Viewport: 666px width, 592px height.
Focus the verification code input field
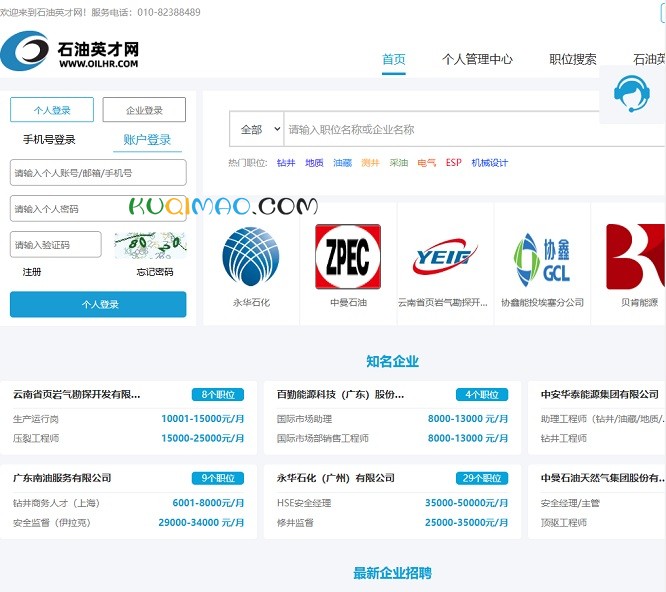click(56, 245)
